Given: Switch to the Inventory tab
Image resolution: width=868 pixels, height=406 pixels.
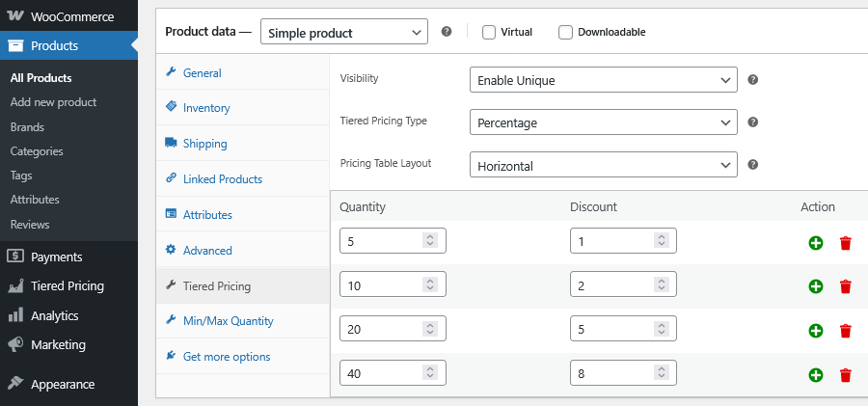Looking at the screenshot, I should click(x=206, y=108).
